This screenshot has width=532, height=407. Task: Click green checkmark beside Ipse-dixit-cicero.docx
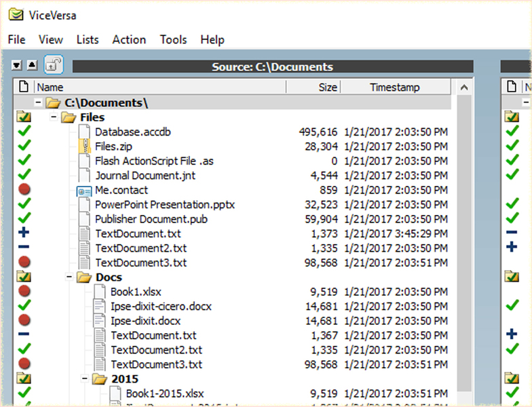(24, 305)
